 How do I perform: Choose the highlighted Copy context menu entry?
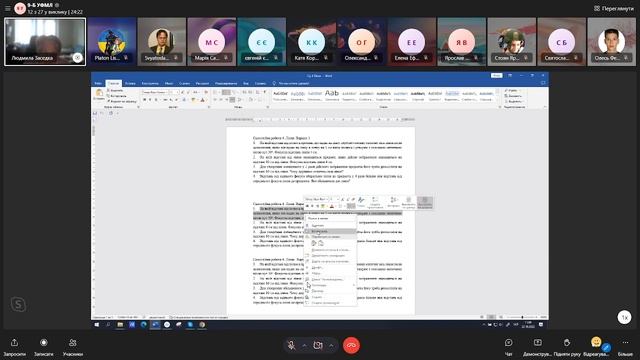pyautogui.click(x=330, y=231)
